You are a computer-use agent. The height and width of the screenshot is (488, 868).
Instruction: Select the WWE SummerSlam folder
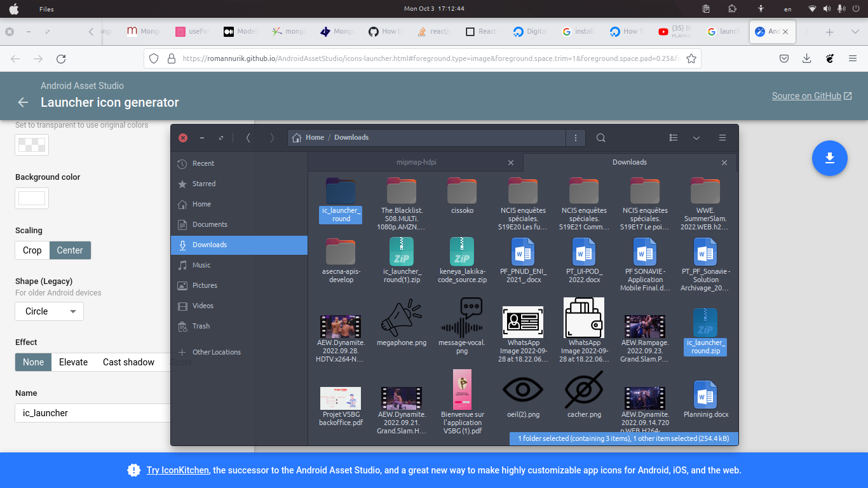pos(705,204)
